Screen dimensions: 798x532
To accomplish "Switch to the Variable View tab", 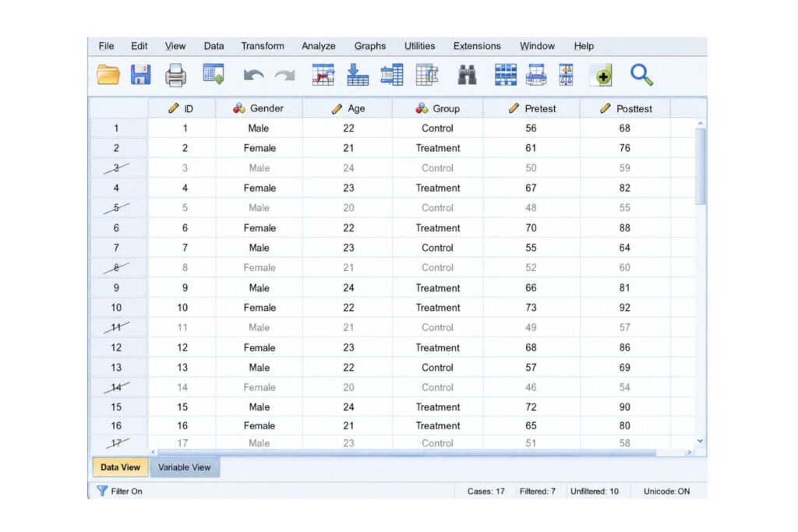I will (x=184, y=467).
